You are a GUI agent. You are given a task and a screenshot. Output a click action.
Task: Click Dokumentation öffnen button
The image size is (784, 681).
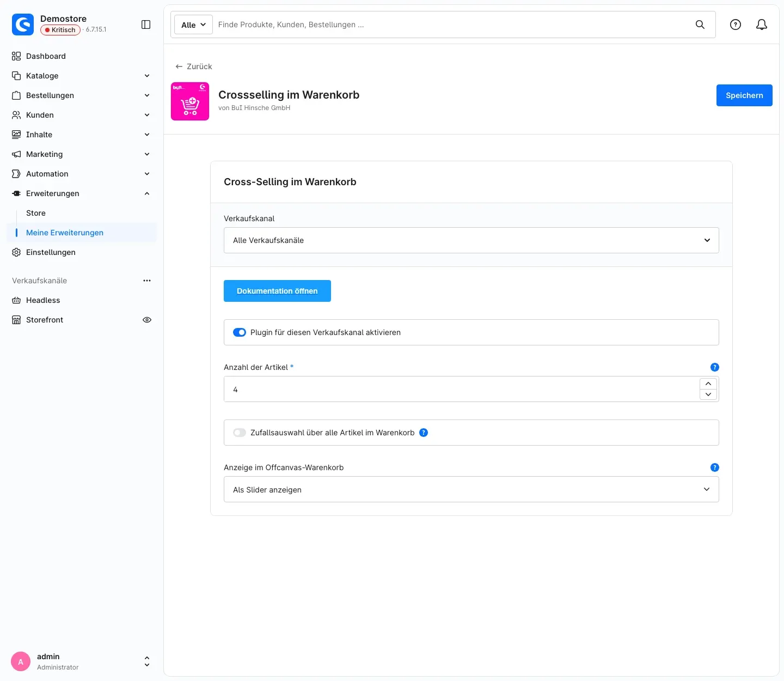pyautogui.click(x=277, y=291)
